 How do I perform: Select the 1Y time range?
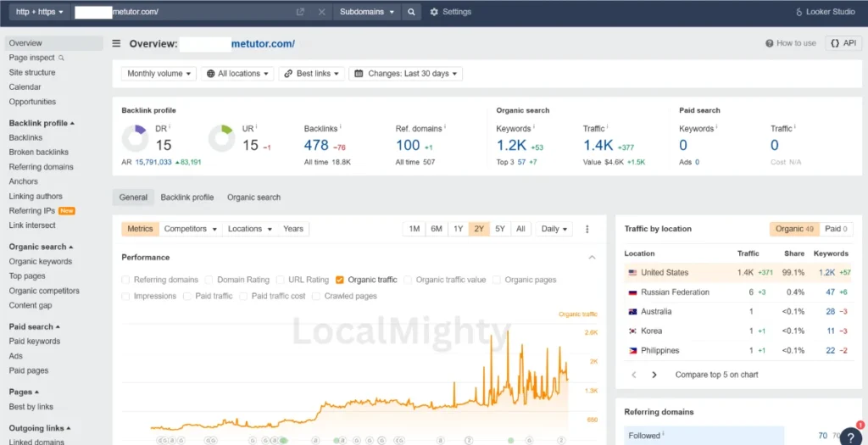coord(459,229)
